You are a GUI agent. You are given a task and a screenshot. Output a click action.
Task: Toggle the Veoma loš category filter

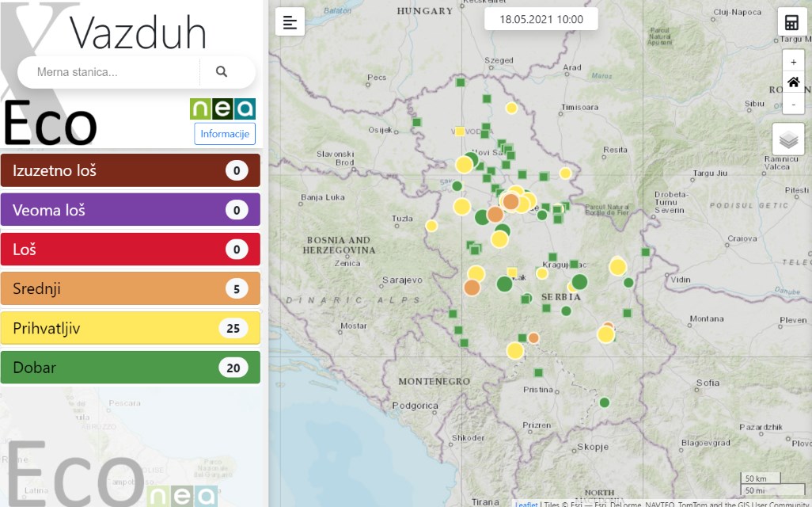[x=131, y=209]
